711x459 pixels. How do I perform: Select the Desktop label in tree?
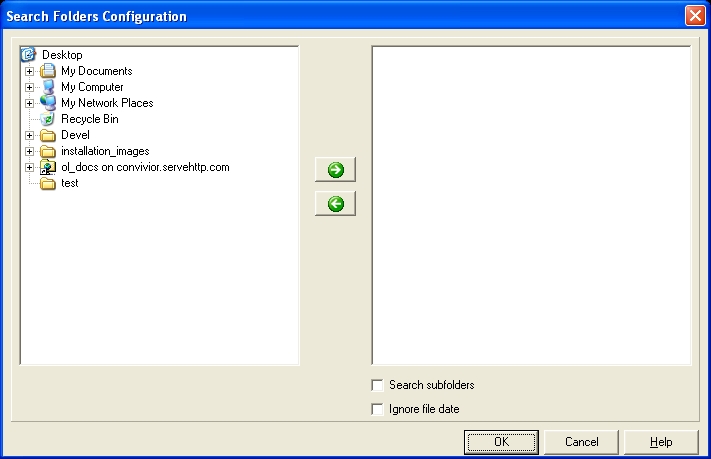pos(62,55)
